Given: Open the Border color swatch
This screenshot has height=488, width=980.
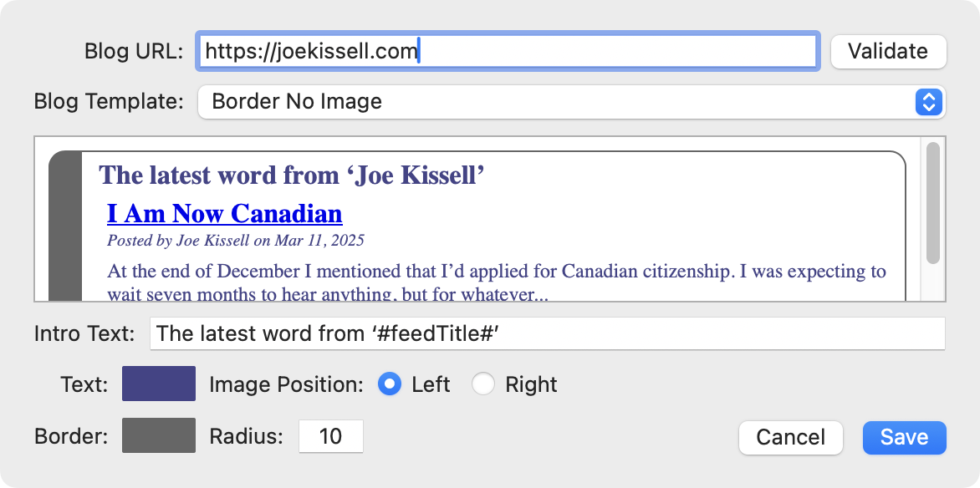Looking at the screenshot, I should point(159,436).
